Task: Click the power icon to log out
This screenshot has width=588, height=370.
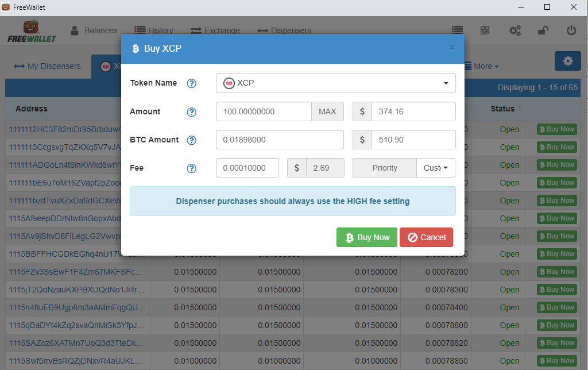Action: pyautogui.click(x=571, y=30)
